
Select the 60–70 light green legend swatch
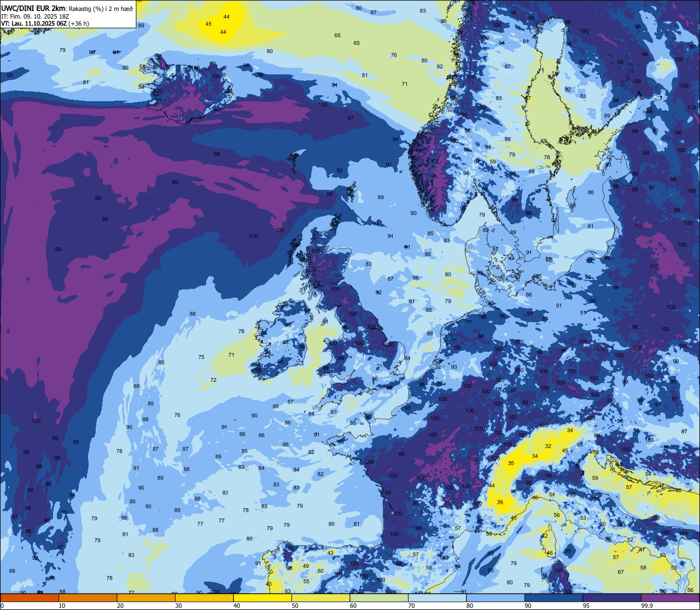[379, 597]
